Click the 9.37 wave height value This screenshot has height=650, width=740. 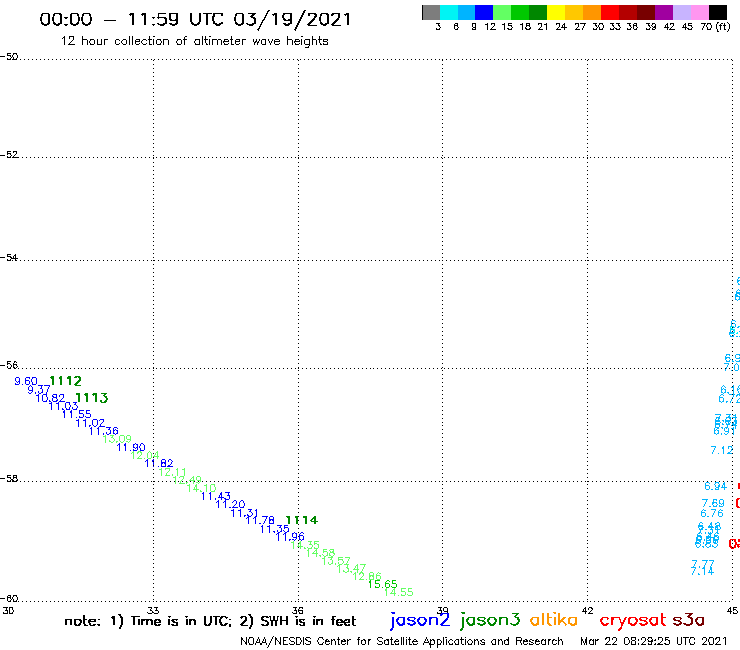coord(39,389)
